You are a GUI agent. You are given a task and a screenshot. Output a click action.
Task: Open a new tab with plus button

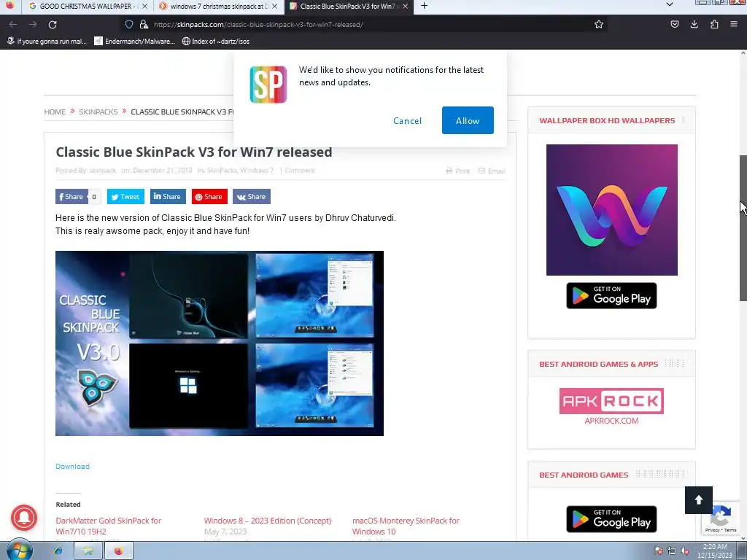(x=424, y=6)
